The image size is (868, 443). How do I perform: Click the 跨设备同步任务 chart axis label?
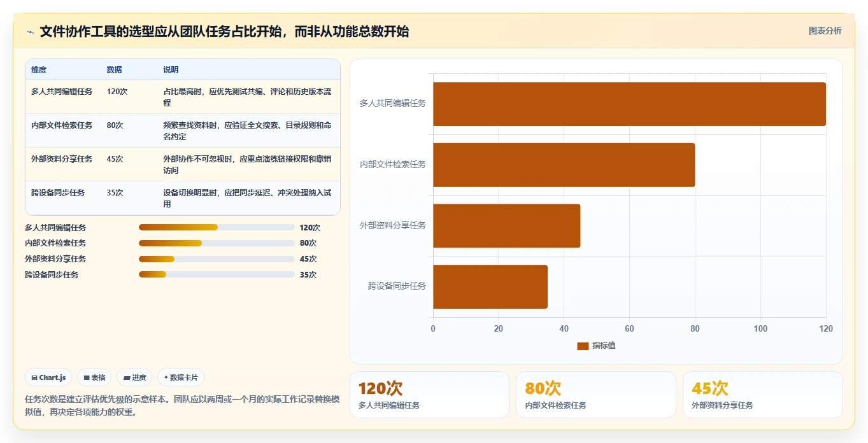[397, 286]
